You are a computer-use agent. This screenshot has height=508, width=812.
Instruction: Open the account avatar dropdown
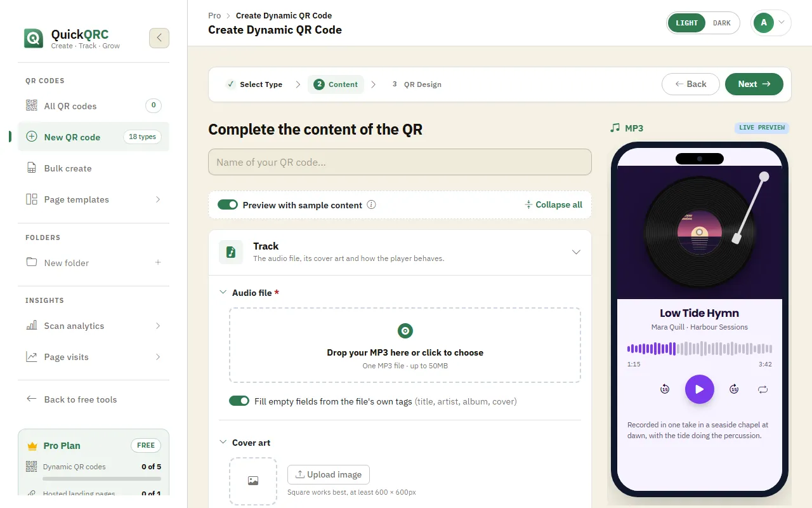[x=771, y=23]
